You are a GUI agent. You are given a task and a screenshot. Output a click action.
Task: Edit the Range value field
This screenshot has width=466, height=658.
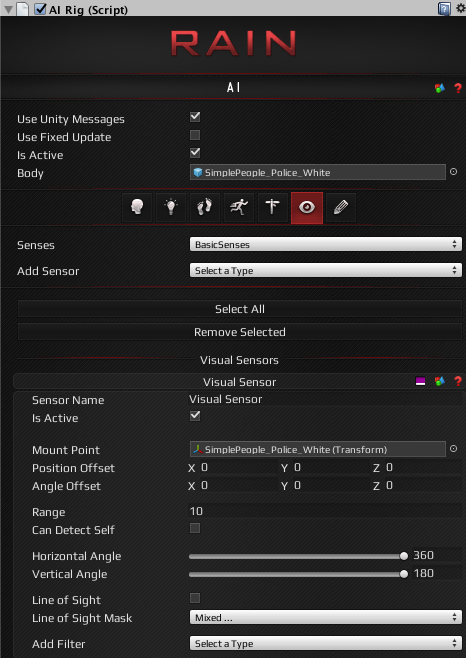coord(325,511)
